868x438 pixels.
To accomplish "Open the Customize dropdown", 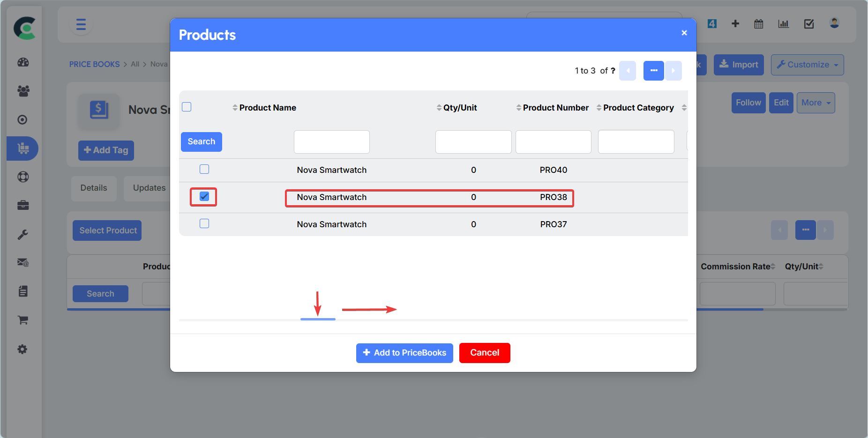I will click(x=807, y=65).
